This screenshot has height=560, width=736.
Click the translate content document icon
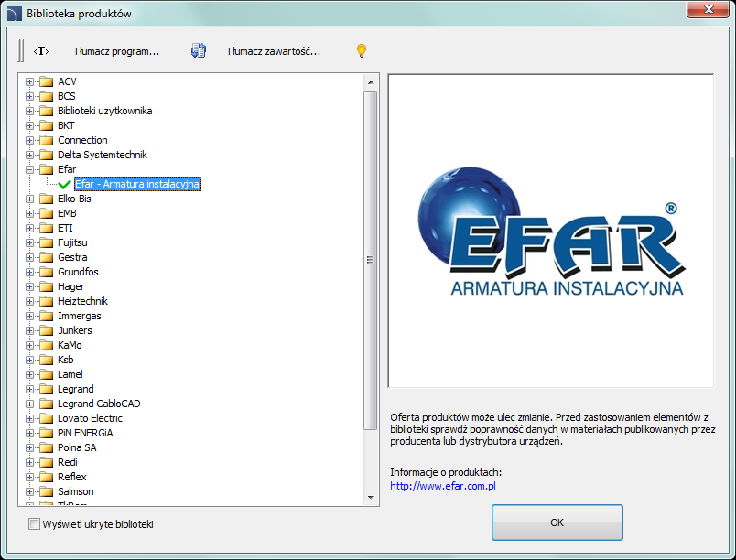[x=199, y=50]
